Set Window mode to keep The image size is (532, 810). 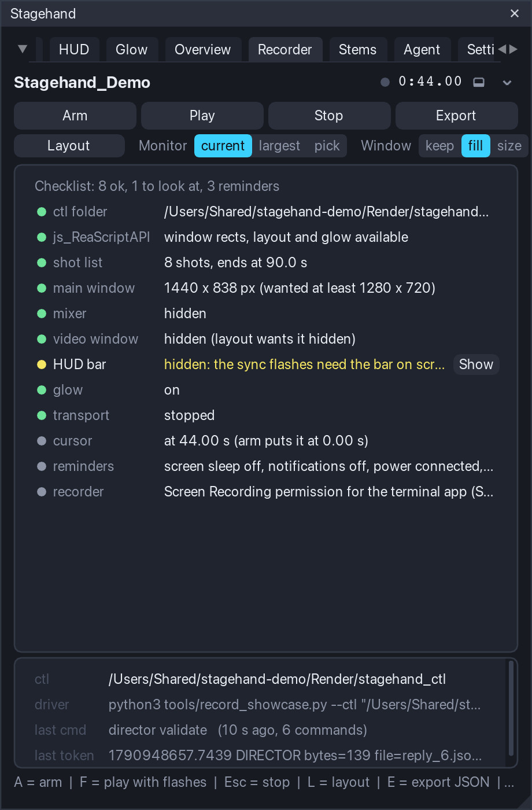click(x=439, y=146)
